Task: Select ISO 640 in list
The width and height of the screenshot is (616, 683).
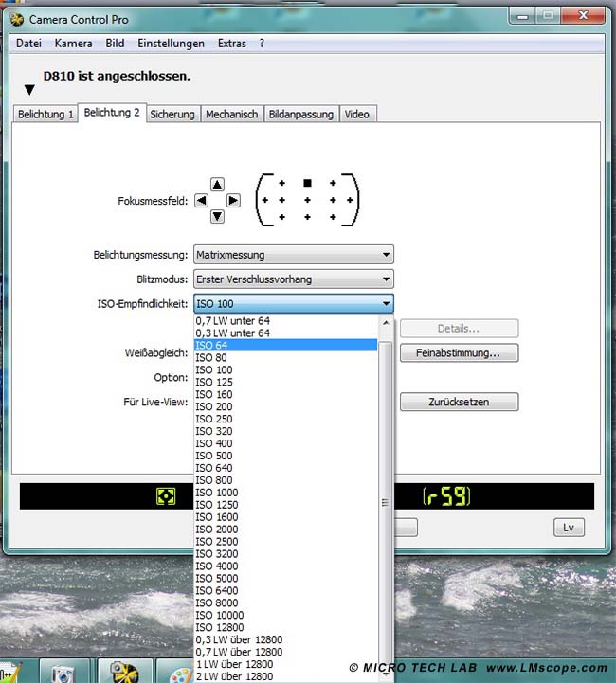Action: pos(286,468)
